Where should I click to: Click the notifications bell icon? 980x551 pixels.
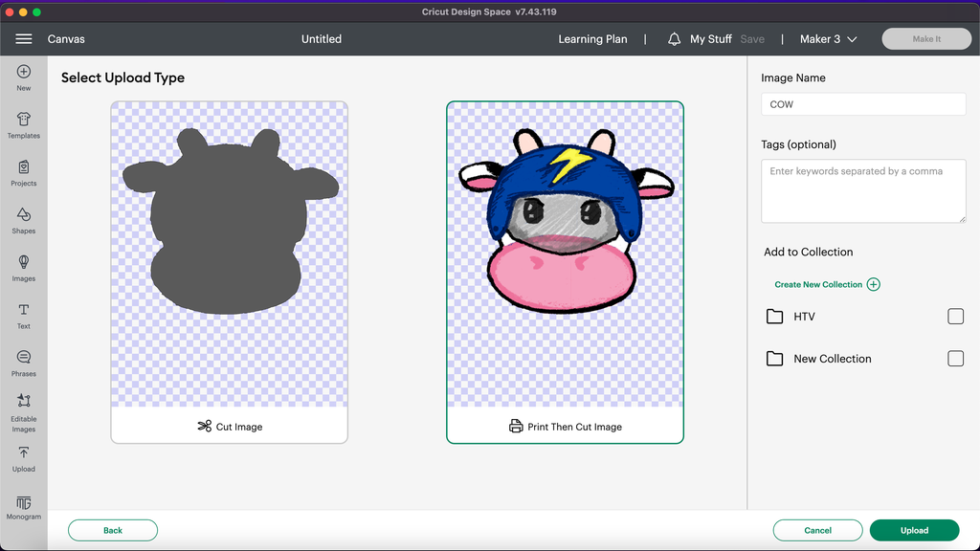pos(674,39)
